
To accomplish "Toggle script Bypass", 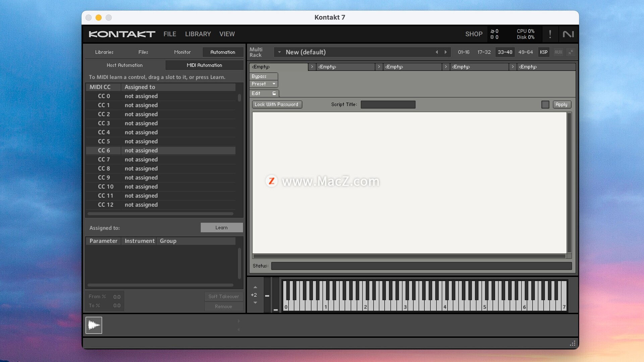I will tap(263, 76).
